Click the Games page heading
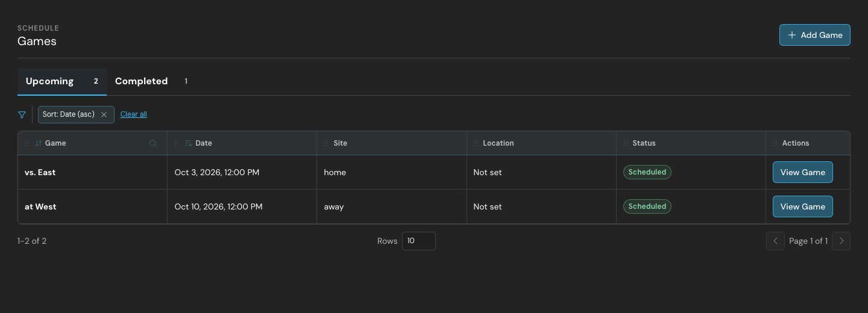The height and width of the screenshot is (313, 868). [37, 42]
